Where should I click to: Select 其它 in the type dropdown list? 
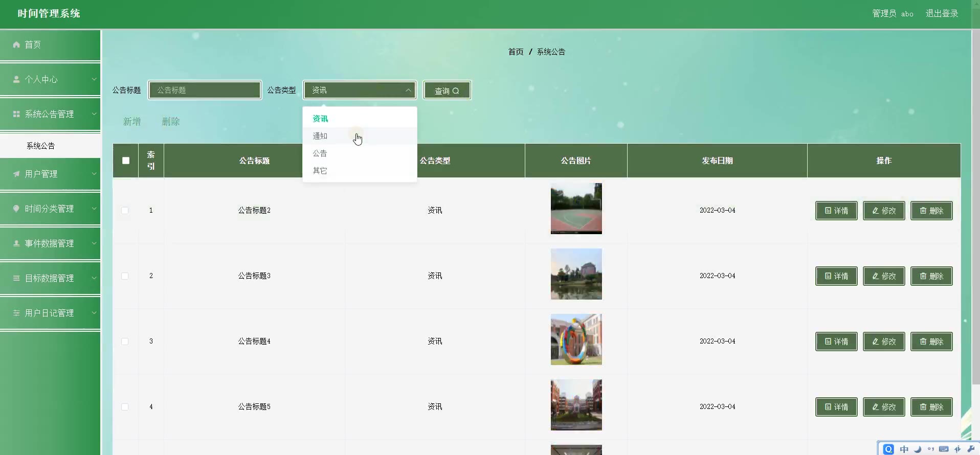(x=360, y=171)
